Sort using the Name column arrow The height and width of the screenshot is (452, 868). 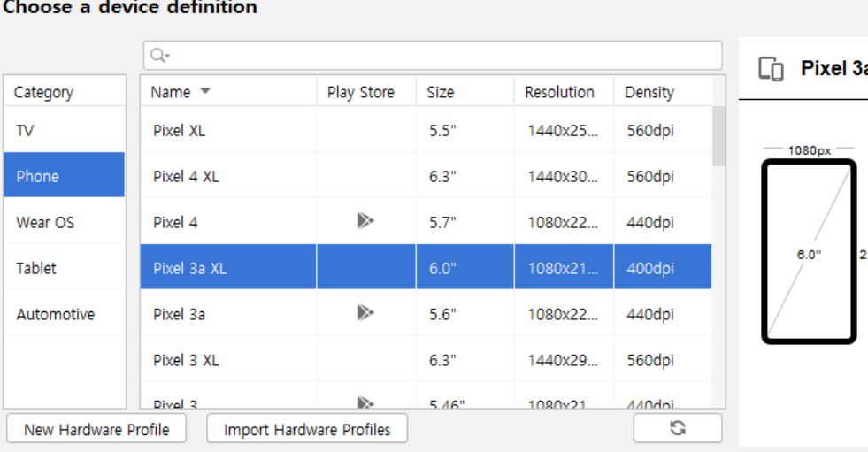click(205, 91)
